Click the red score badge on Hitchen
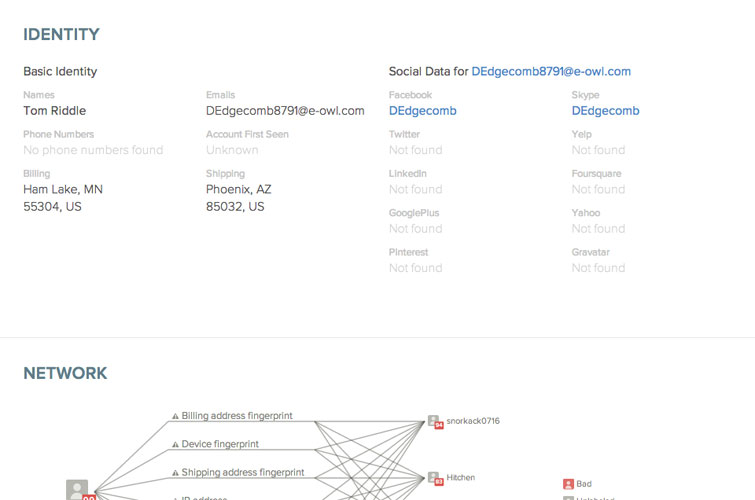Viewport: 755px width, 500px height. [439, 482]
